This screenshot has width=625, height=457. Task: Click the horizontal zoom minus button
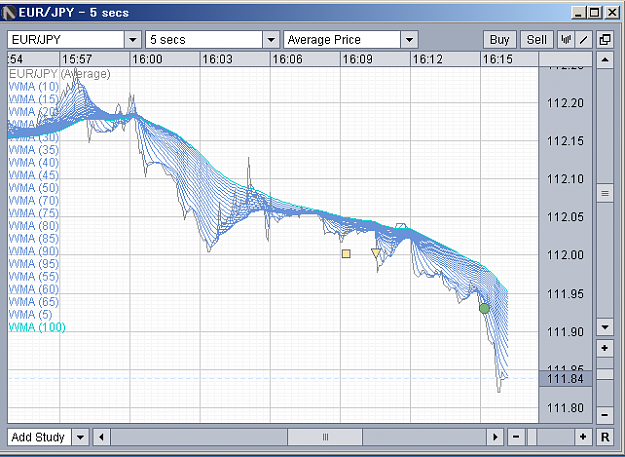point(516,437)
